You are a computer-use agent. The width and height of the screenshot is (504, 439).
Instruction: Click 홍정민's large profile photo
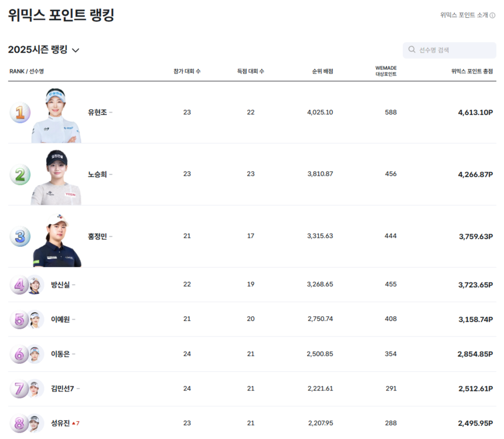(x=58, y=240)
